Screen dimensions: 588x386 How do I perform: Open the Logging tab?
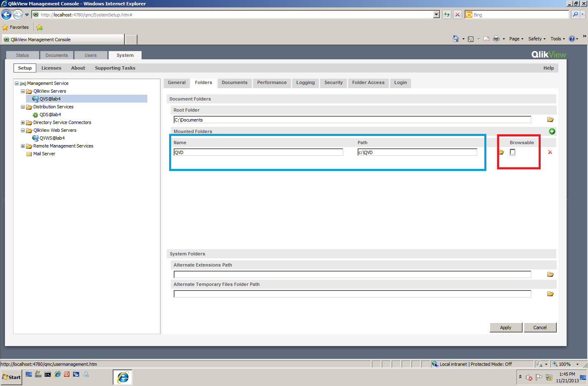[305, 82]
